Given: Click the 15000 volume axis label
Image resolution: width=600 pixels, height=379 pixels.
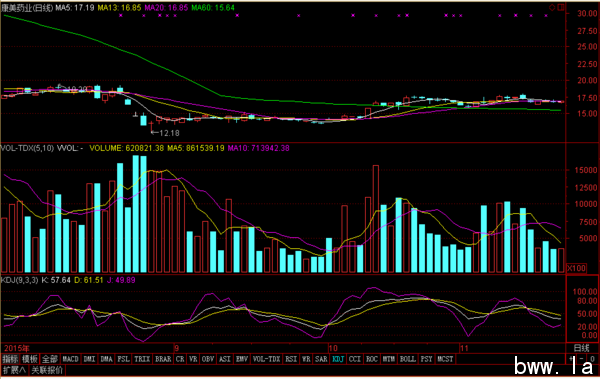Looking at the screenshot, I should (586, 170).
